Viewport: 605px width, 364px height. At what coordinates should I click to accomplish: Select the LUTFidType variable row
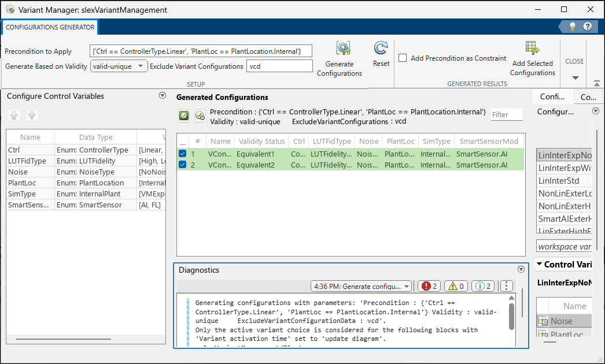(x=86, y=161)
